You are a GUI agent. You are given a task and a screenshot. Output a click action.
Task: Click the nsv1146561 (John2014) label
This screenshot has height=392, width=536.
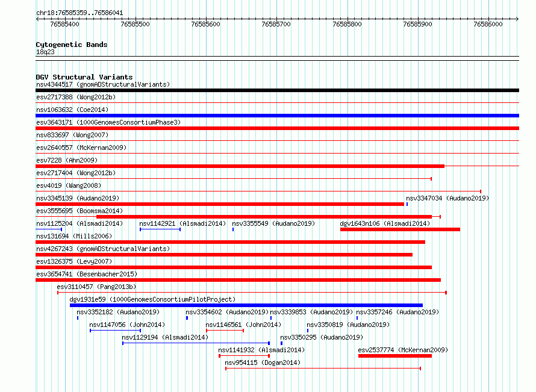pyautogui.click(x=243, y=325)
